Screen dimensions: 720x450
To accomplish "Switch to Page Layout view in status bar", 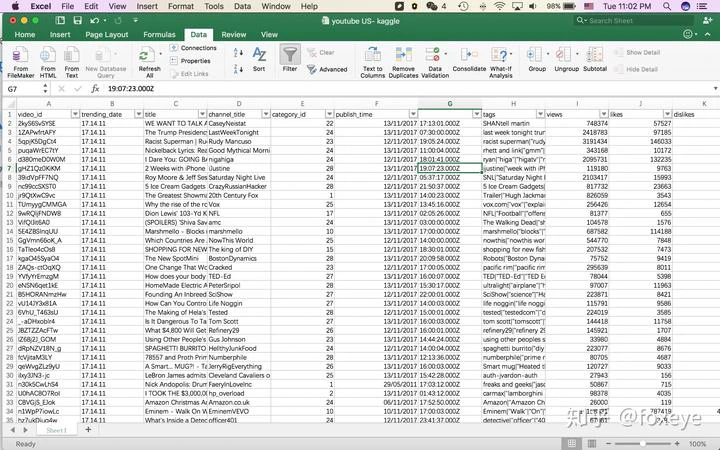I will 591,444.
